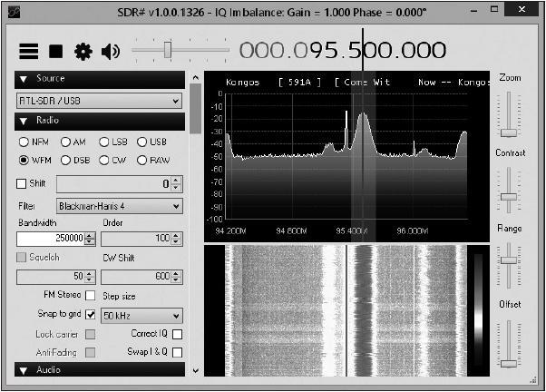Enable the FM Stereo checkbox
Viewport: 546px width, 392px height.
[x=90, y=296]
